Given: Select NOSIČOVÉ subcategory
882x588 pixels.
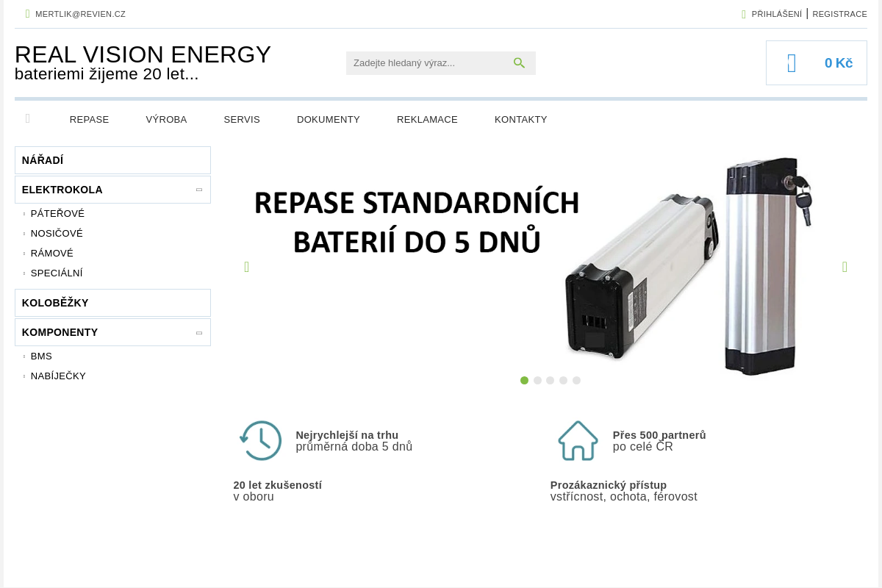Looking at the screenshot, I should pos(57,233).
